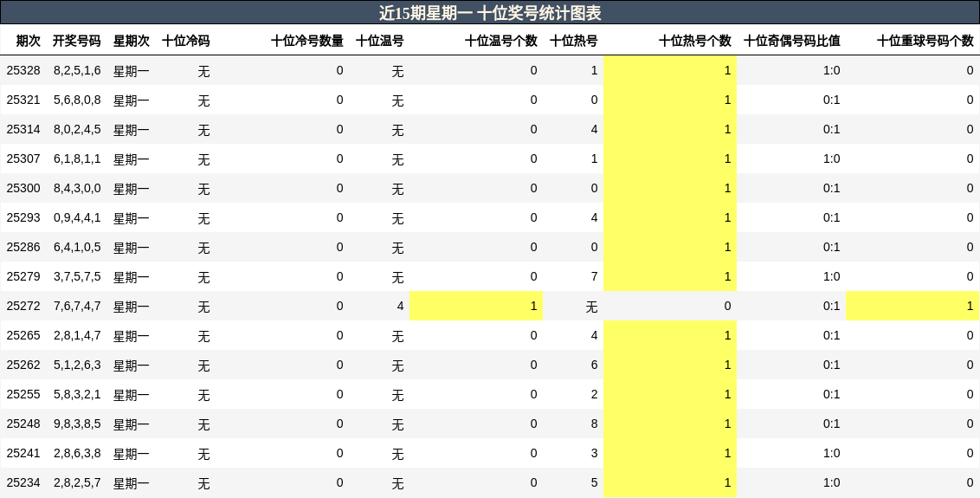
Task: Select draw numbers 8,0,2,4,5
Action: click(x=77, y=130)
